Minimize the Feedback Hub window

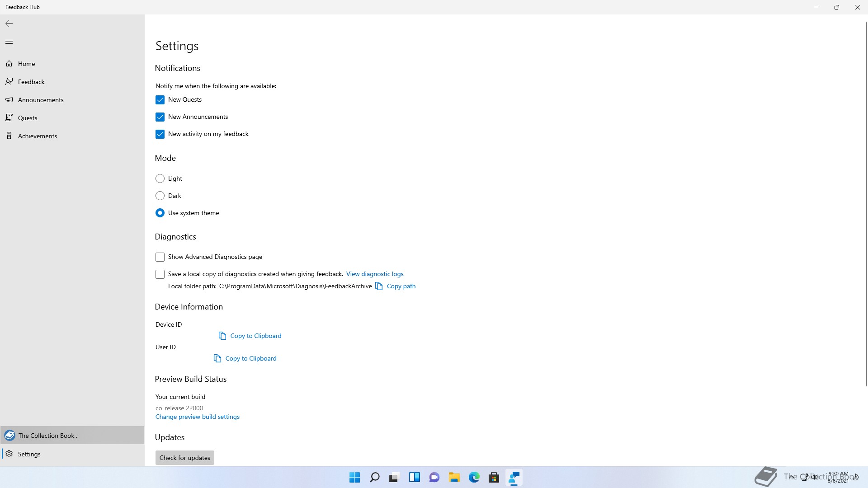(x=816, y=7)
